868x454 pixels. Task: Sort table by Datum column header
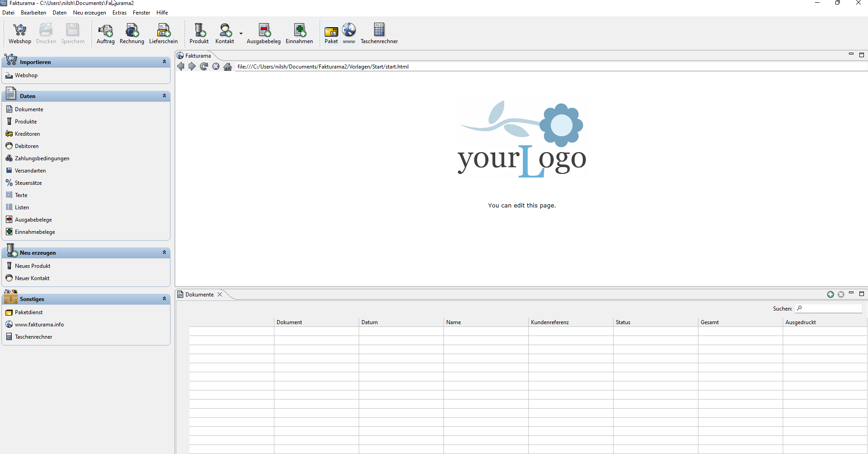(x=401, y=322)
